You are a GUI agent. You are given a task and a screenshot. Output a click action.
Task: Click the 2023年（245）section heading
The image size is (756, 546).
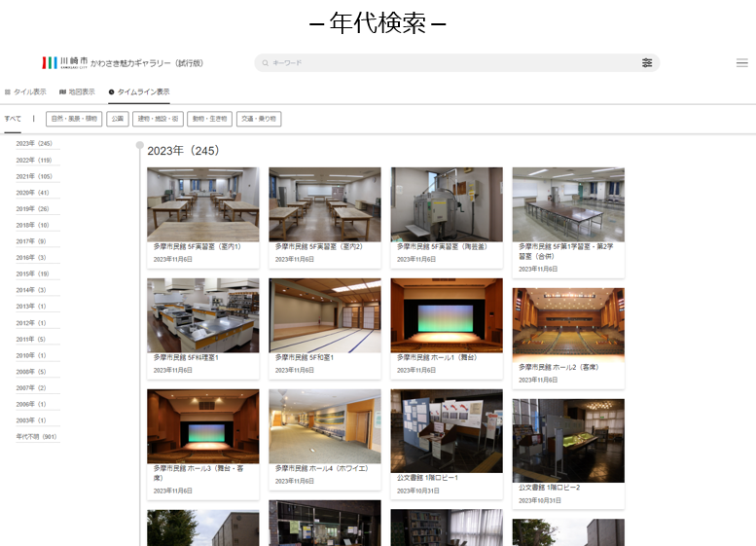[183, 151]
